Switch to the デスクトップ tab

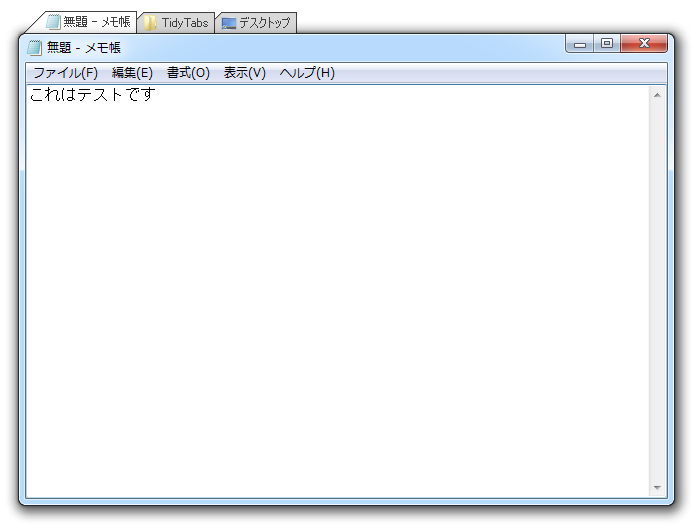pyautogui.click(x=256, y=23)
